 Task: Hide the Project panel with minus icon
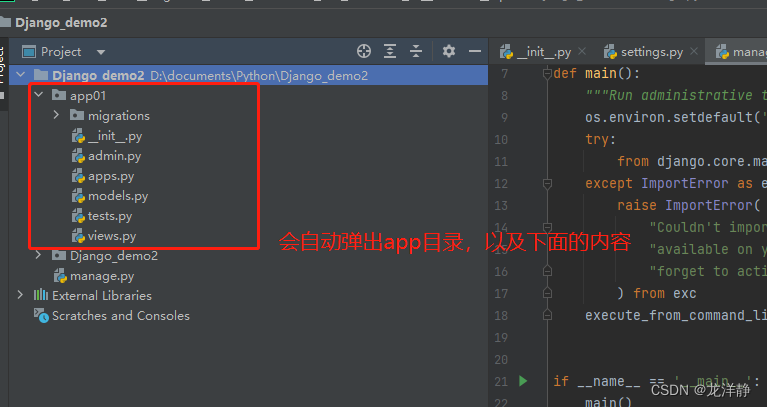474,51
